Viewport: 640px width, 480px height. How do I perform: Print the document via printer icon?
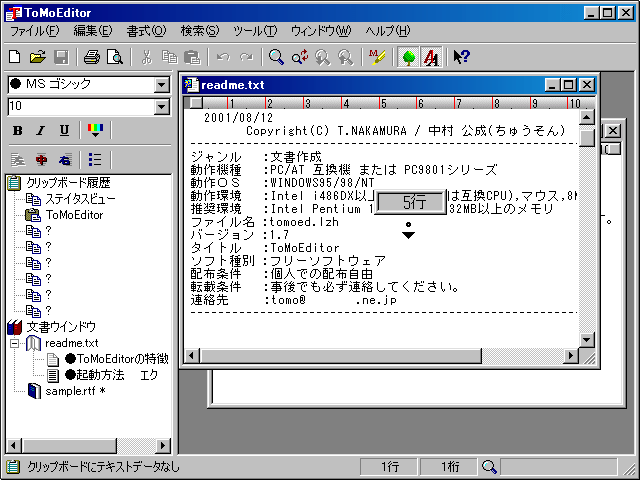point(92,57)
